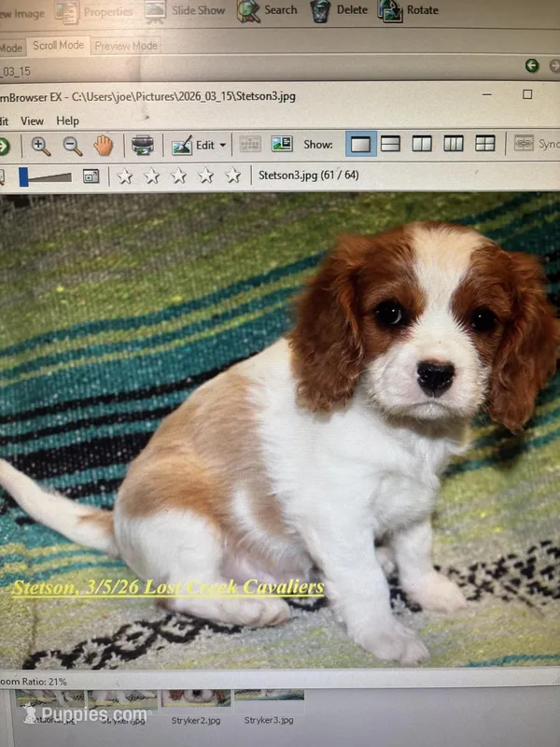Viewport: 560px width, 747px height.
Task: Click the Sync link icon
Action: [x=524, y=144]
